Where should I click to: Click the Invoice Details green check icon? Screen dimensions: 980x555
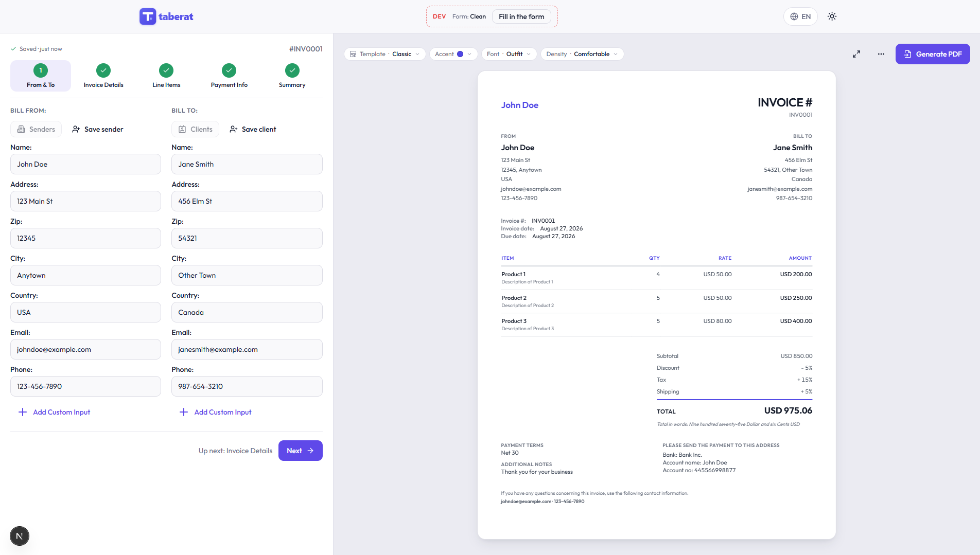point(103,70)
